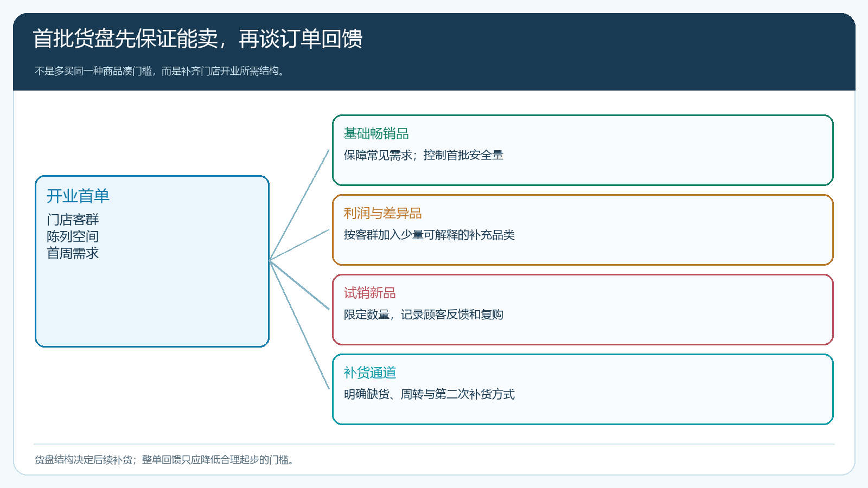Click the 基础畅销品 card heading
The image size is (868, 488).
(x=376, y=133)
